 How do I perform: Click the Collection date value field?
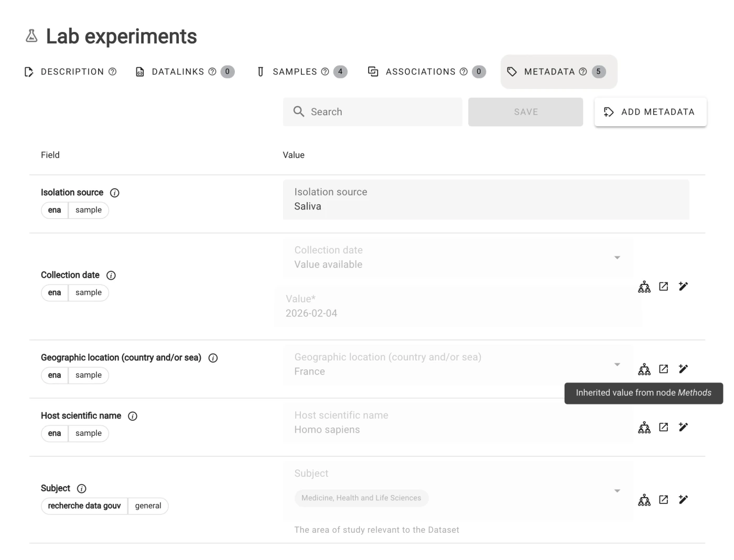click(x=458, y=306)
